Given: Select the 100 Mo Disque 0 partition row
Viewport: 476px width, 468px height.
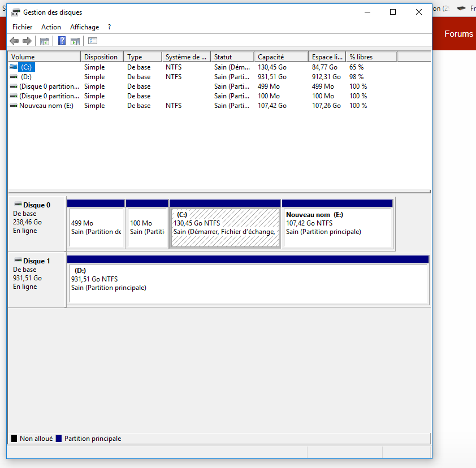Looking at the screenshot, I should coord(219,96).
